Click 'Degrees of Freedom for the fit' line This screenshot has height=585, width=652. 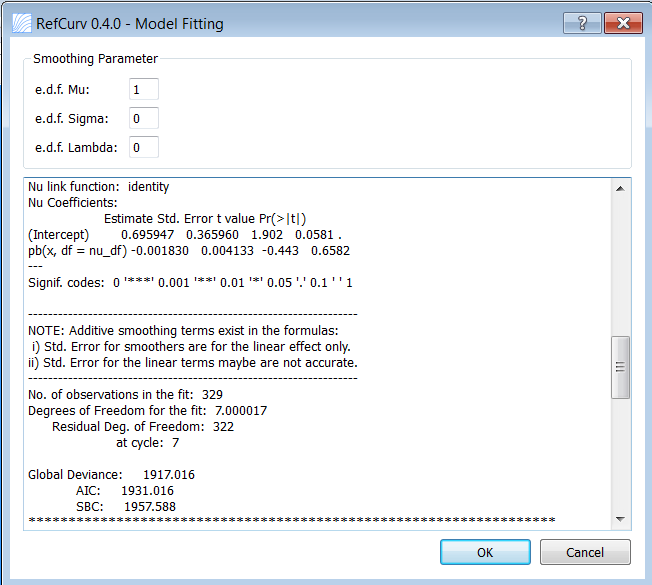point(147,411)
